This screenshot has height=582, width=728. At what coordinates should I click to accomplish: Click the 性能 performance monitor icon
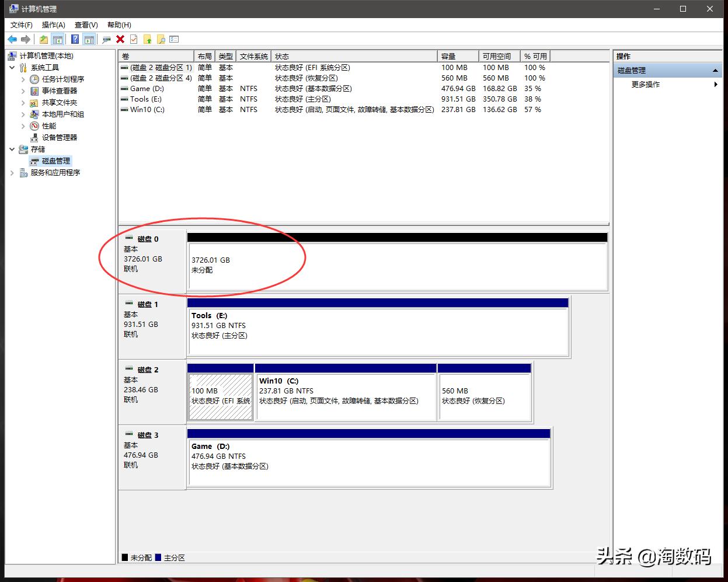(34, 126)
